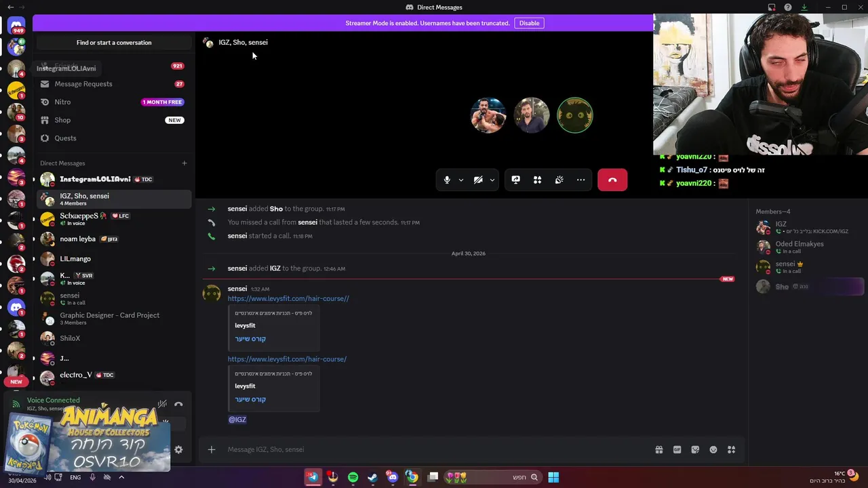Open DM with InstagramLOLIAvni
Image resolution: width=868 pixels, height=488 pixels.
tap(114, 180)
